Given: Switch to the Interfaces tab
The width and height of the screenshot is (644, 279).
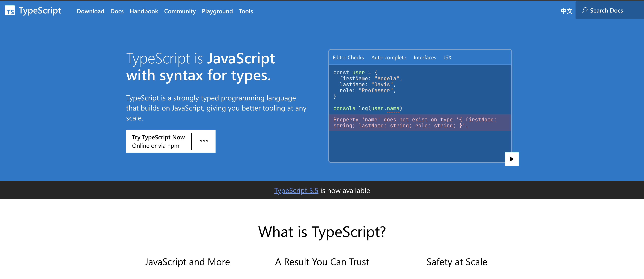Looking at the screenshot, I should tap(425, 57).
